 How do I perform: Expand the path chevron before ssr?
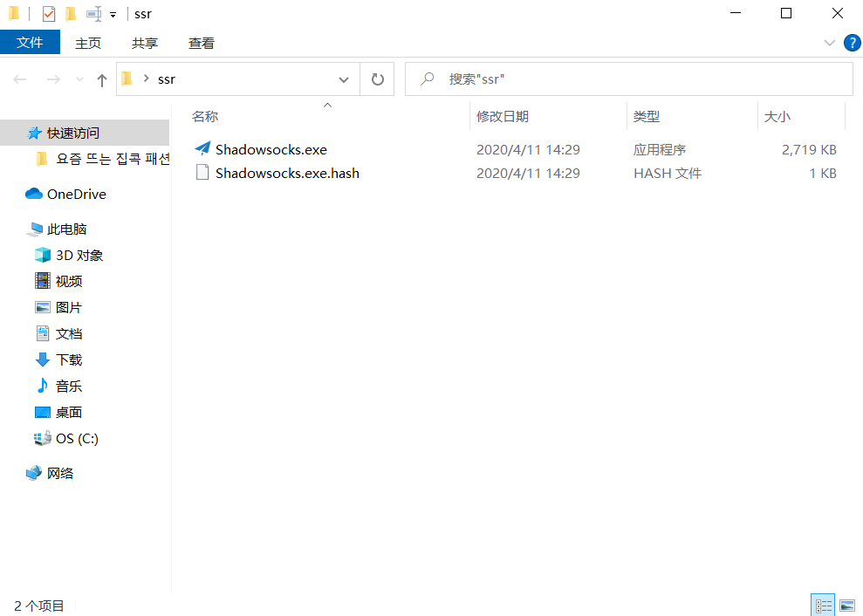click(x=147, y=79)
